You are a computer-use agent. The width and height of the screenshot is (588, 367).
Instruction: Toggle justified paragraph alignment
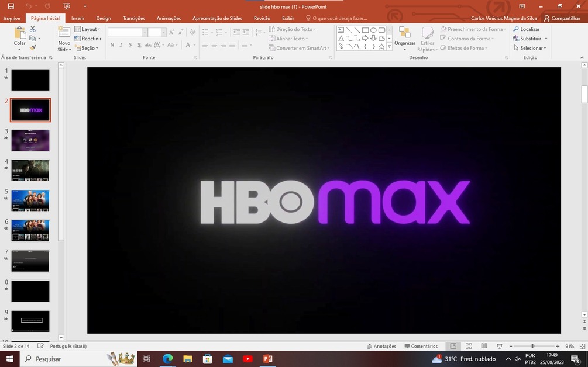coord(232,44)
